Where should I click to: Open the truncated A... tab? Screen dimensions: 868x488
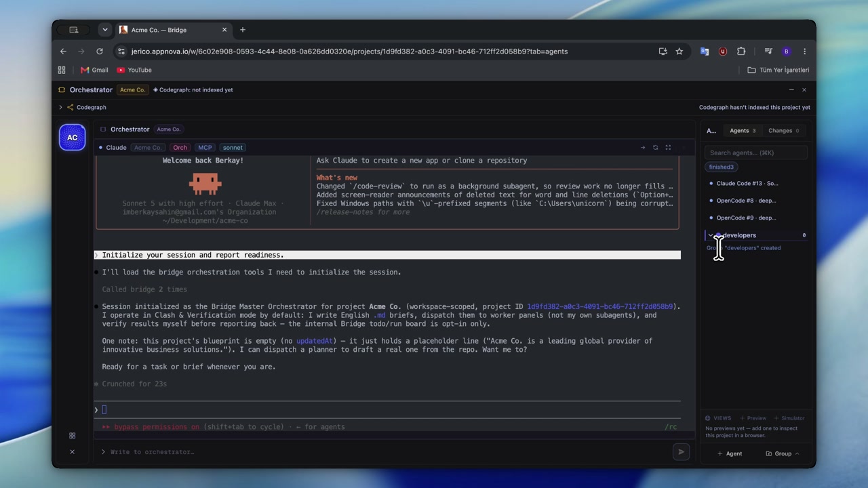(711, 131)
